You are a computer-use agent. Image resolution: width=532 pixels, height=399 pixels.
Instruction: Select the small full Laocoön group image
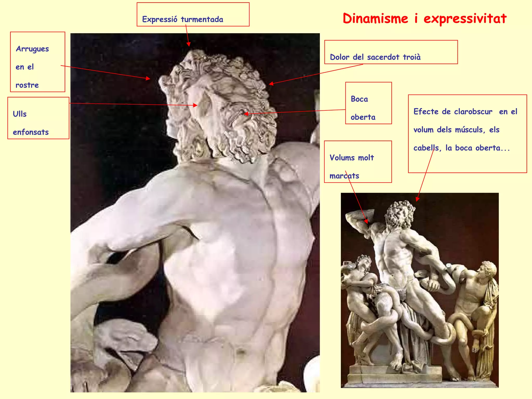click(x=419, y=290)
